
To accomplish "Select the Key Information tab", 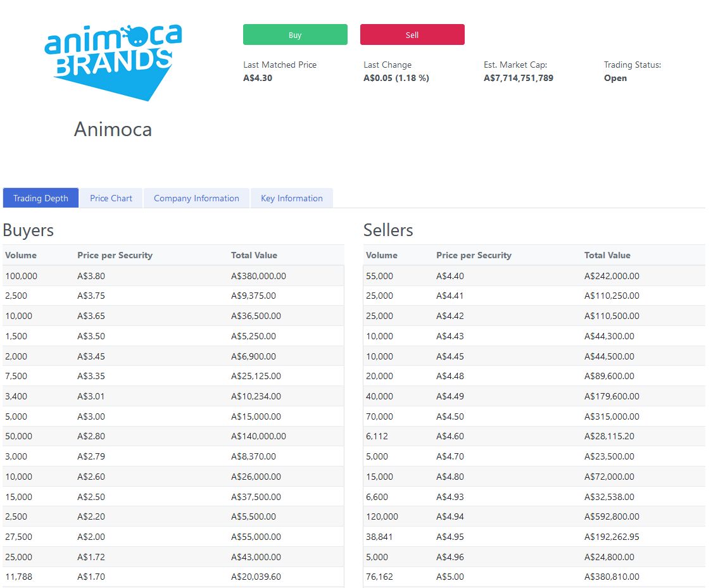I will tap(292, 198).
